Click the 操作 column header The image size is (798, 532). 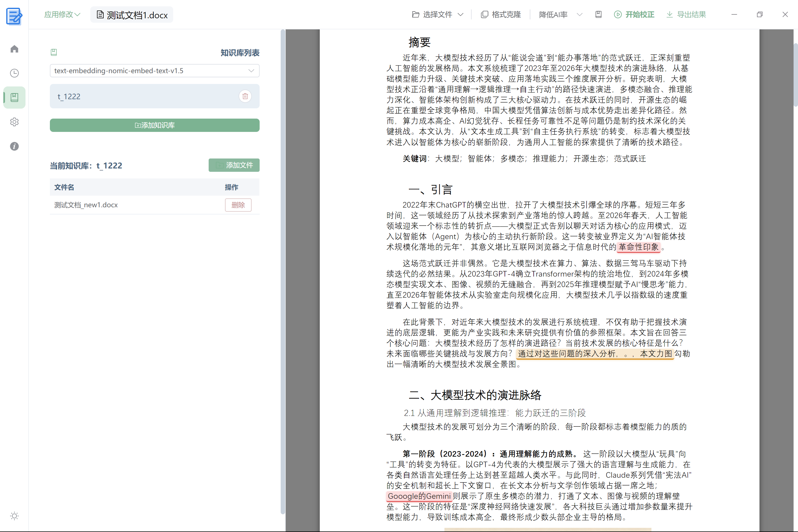click(231, 187)
